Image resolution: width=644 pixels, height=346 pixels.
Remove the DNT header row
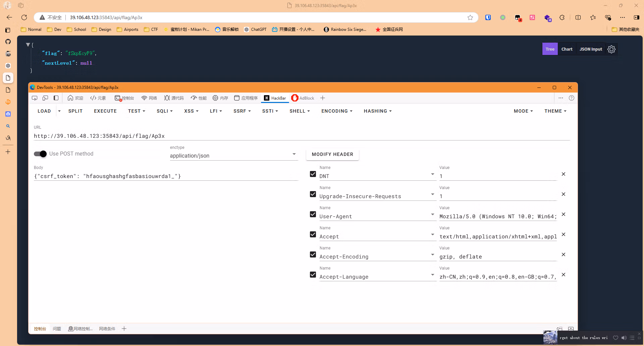pyautogui.click(x=563, y=174)
